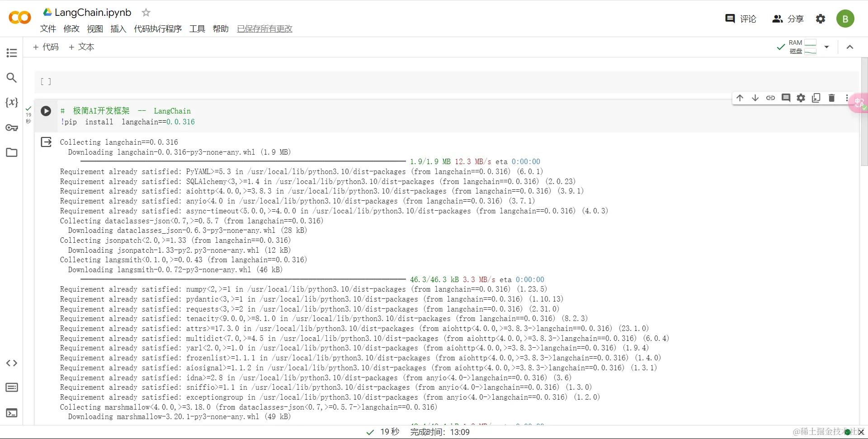868x439 pixels.
Task: Click the 'Downloading marshmallow-3.20.1' output line
Action: [x=179, y=417]
